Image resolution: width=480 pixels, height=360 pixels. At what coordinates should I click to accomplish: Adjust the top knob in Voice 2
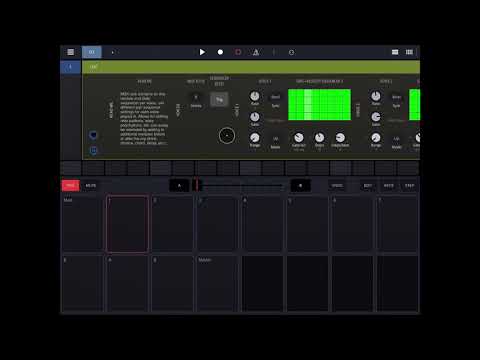pyautogui.click(x=376, y=96)
